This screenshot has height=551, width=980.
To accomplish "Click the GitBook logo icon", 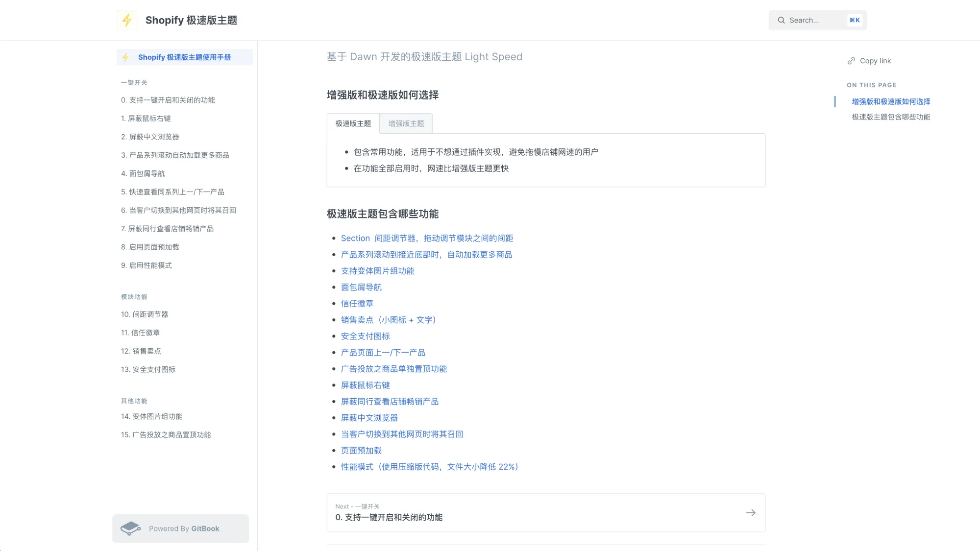I will 130,528.
